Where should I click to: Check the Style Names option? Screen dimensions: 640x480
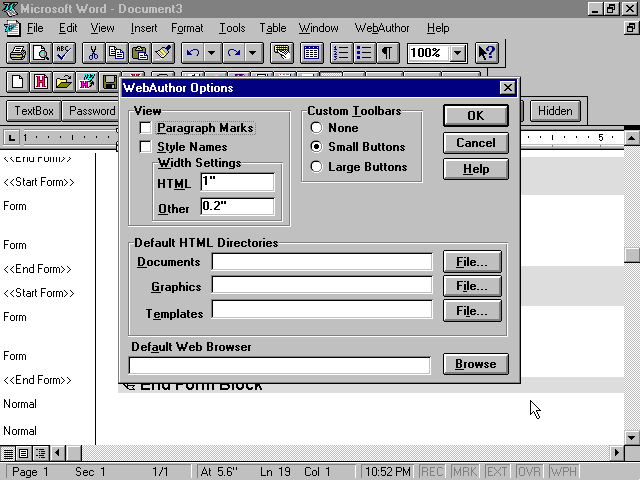146,147
